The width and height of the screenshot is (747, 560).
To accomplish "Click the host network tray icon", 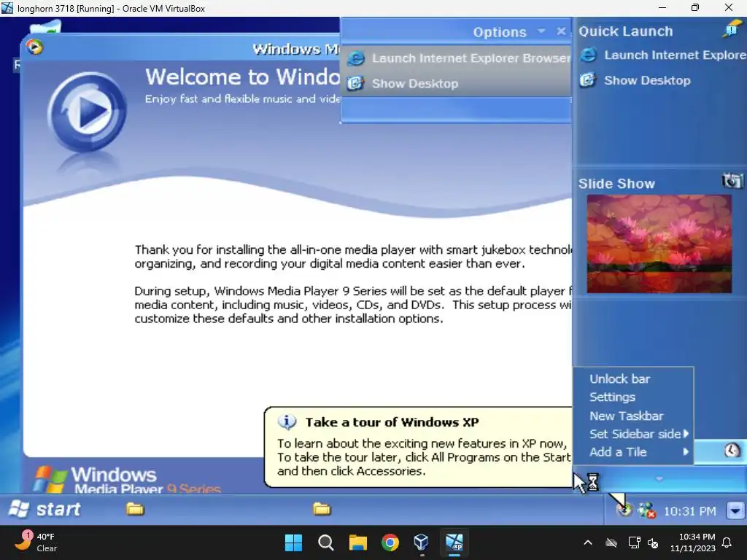I will click(634, 542).
